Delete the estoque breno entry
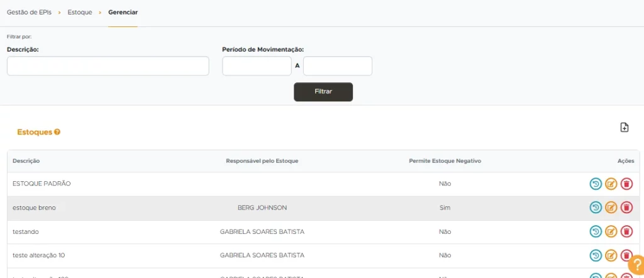 pos(626,208)
